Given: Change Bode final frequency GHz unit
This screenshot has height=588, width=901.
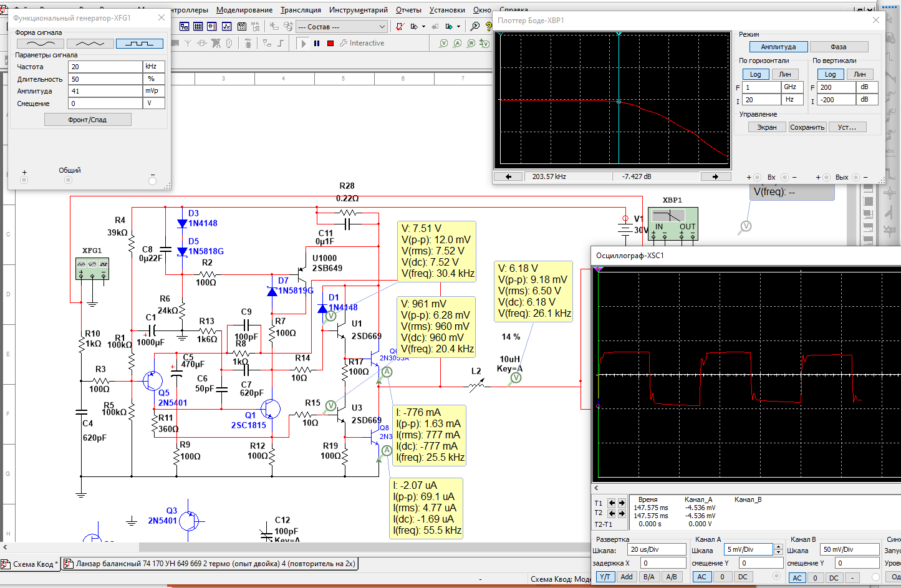Looking at the screenshot, I should pyautogui.click(x=793, y=87).
